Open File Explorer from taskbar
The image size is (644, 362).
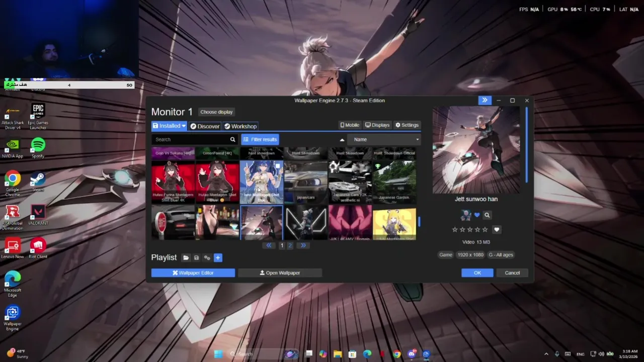[337, 354]
